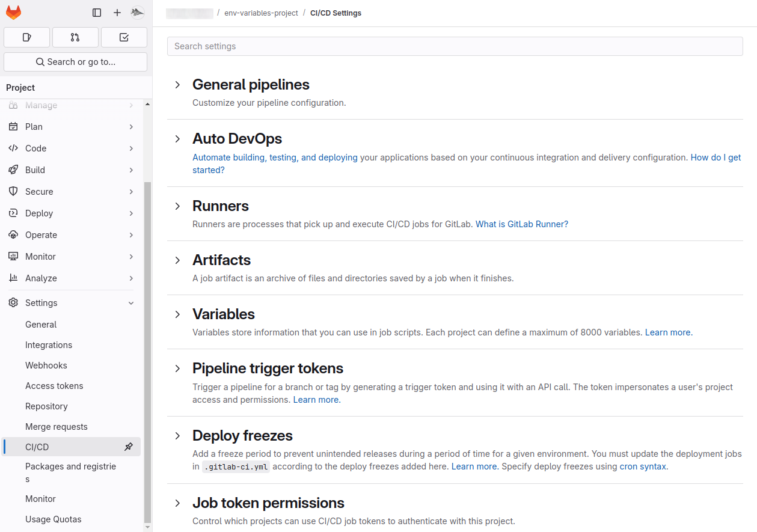Click the sidebar scroll up arrow

pos(148,104)
